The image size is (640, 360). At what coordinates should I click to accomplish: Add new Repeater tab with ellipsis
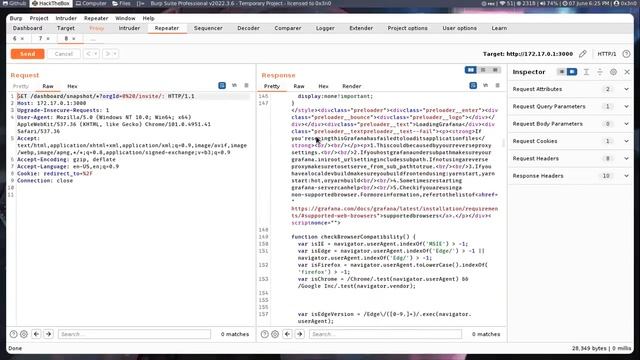93,39
